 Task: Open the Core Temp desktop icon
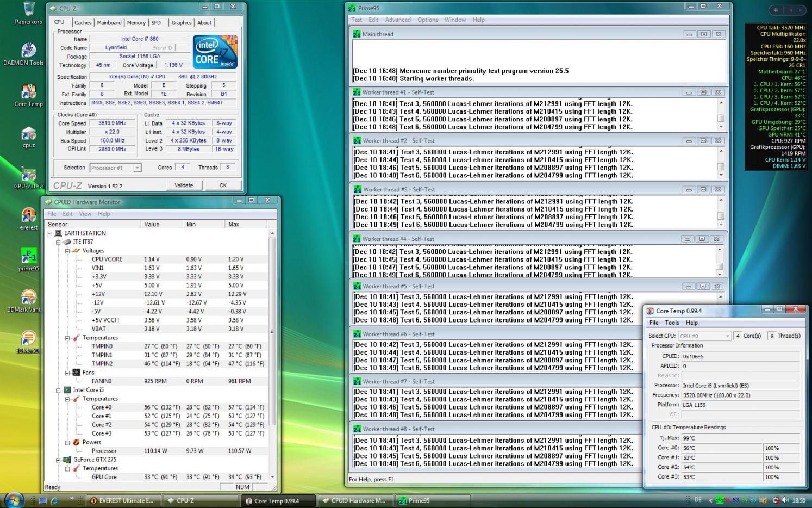pyautogui.click(x=28, y=95)
